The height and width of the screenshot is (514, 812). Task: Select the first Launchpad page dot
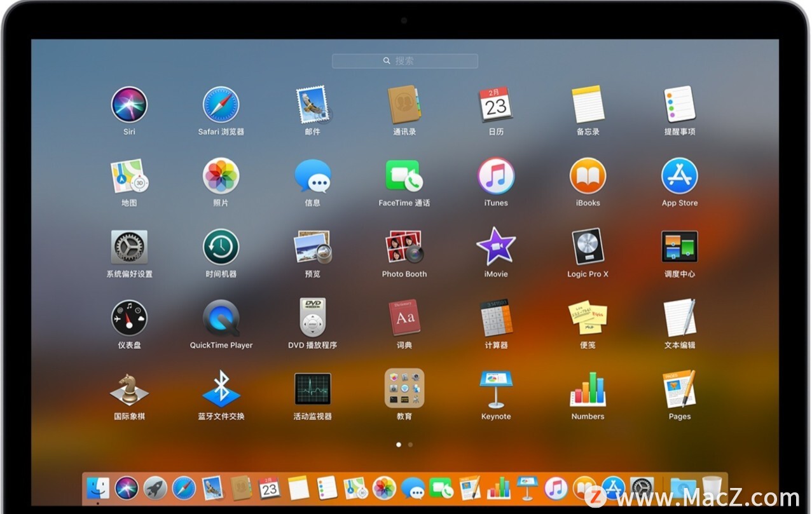(x=399, y=445)
